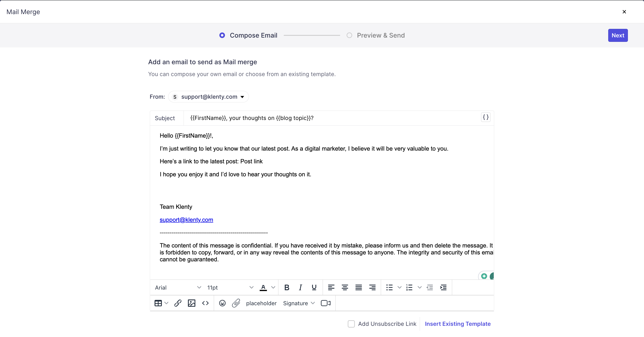
Task: Insert a video using camera icon
Action: [326, 303]
